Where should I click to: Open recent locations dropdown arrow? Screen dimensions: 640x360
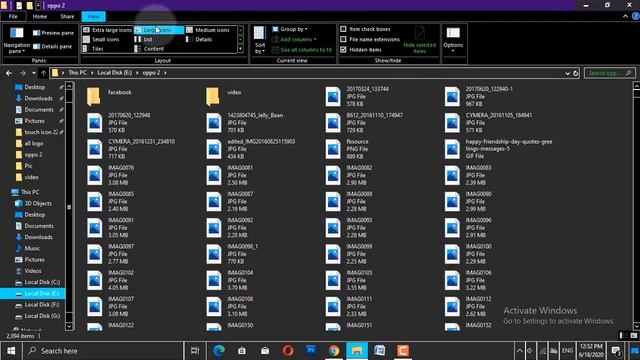click(33, 73)
